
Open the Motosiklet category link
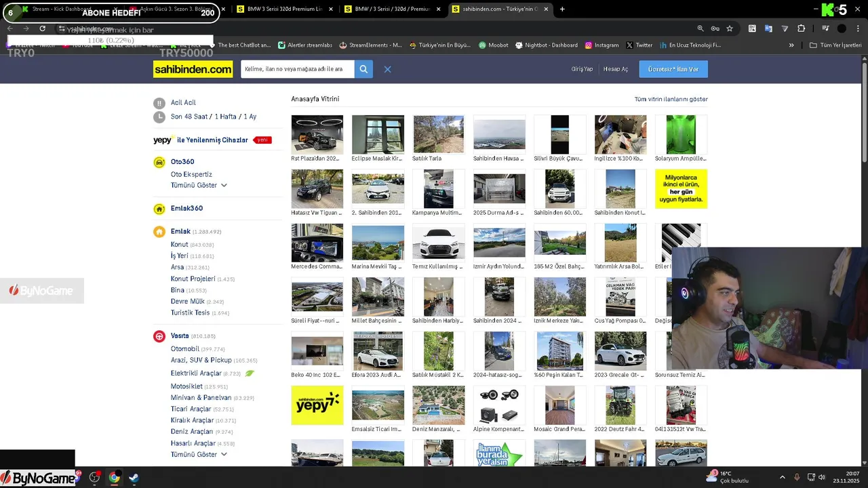[186, 387]
